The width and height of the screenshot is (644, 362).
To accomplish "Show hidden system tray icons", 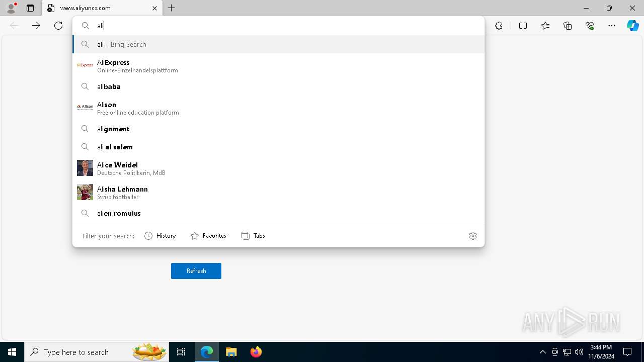I will pos(542,352).
